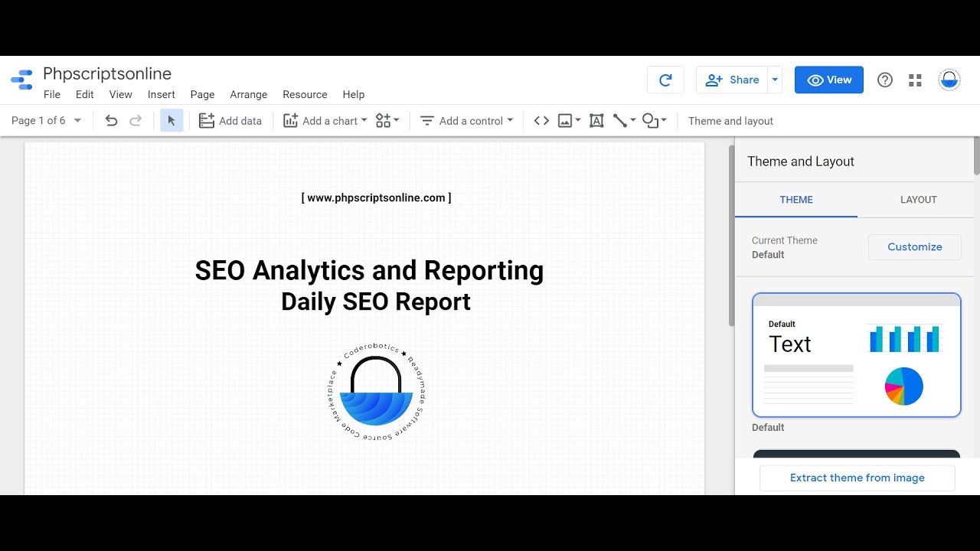This screenshot has width=980, height=551.
Task: Switch to the LAYOUT tab
Action: coord(919,199)
